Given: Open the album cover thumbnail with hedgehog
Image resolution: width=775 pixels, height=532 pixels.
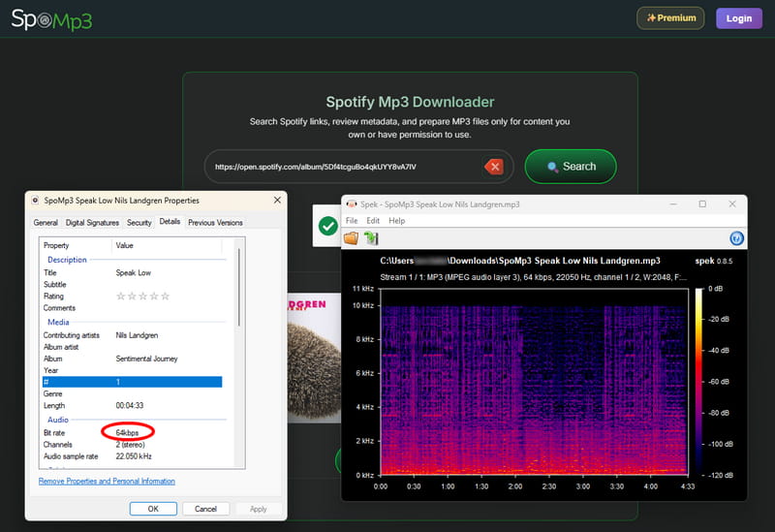Looking at the screenshot, I should [x=314, y=358].
